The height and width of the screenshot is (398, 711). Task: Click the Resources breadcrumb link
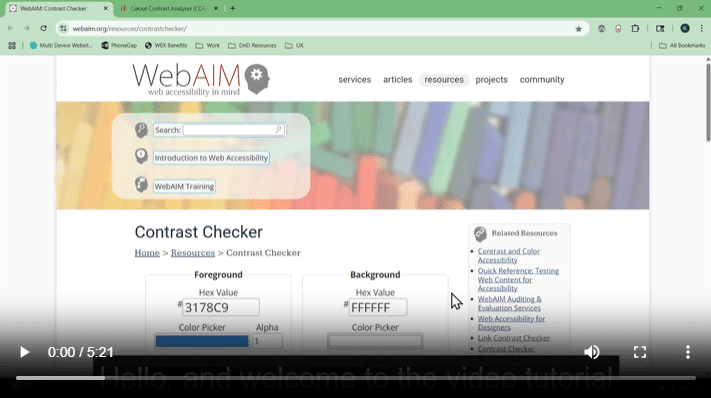(193, 253)
